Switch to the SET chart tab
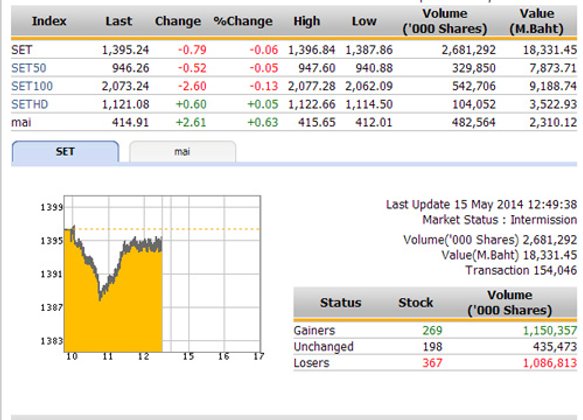The height and width of the screenshot is (420, 583). tap(65, 152)
